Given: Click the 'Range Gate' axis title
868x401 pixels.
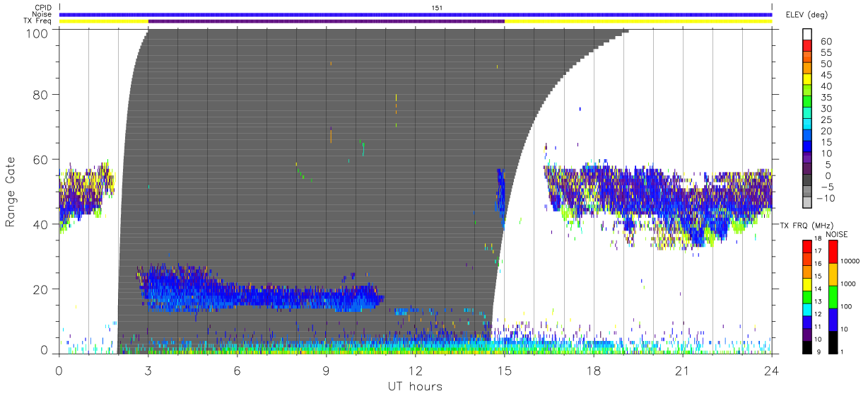Looking at the screenshot, I should (11, 192).
